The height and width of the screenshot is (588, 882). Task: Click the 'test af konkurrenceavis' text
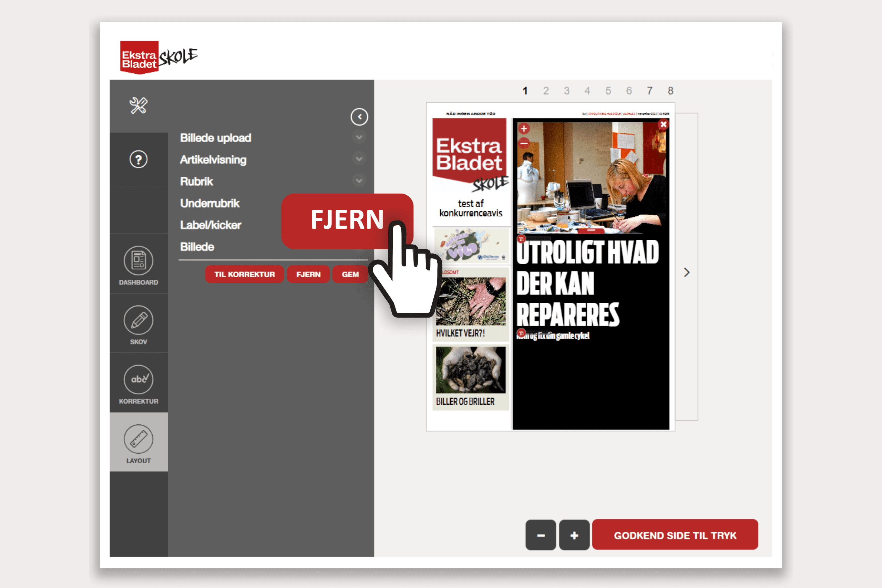tap(471, 208)
